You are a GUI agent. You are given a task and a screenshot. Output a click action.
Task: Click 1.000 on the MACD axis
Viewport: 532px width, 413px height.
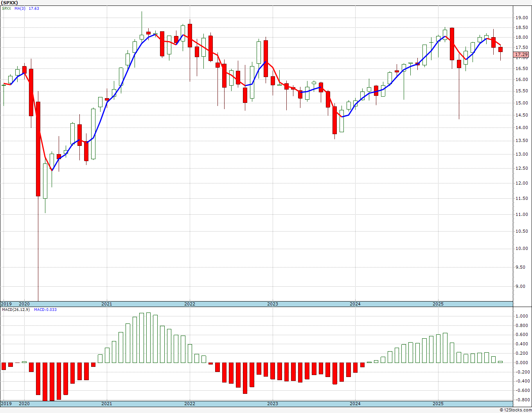tap(522, 316)
